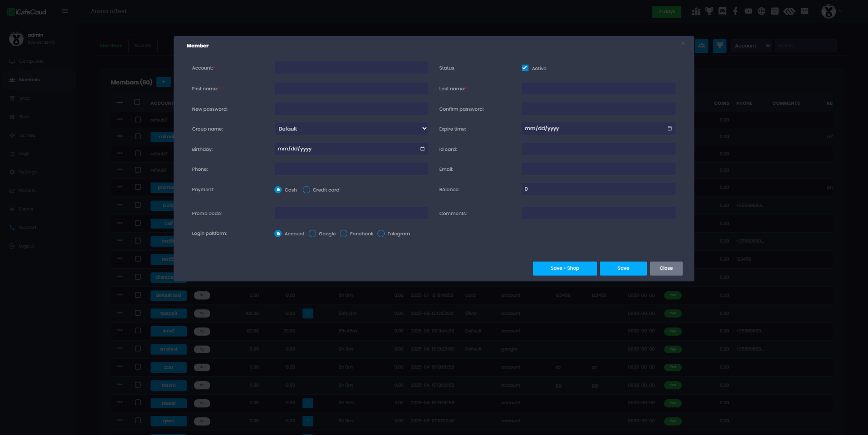Click the Facebook icon in top bar

[x=736, y=11]
